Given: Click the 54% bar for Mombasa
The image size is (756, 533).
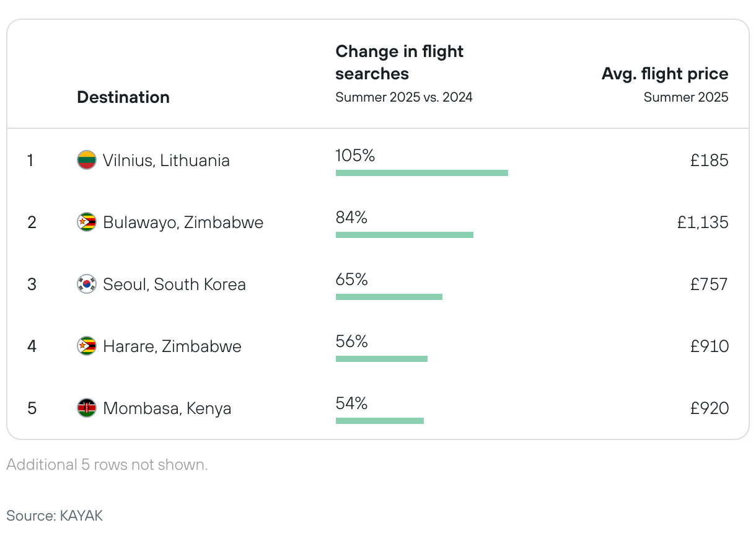Looking at the screenshot, I should tap(379, 421).
